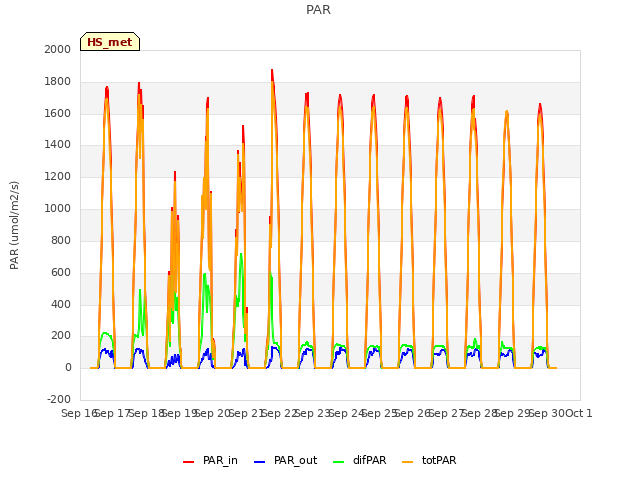The image size is (640, 480).
Task: Click the PAR chart title
Action: coord(318,10)
